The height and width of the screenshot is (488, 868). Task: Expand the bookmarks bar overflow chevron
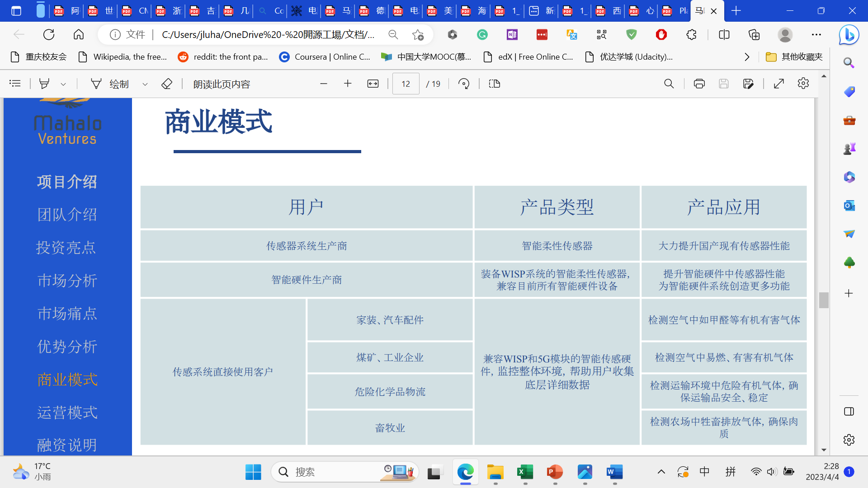[x=747, y=57]
